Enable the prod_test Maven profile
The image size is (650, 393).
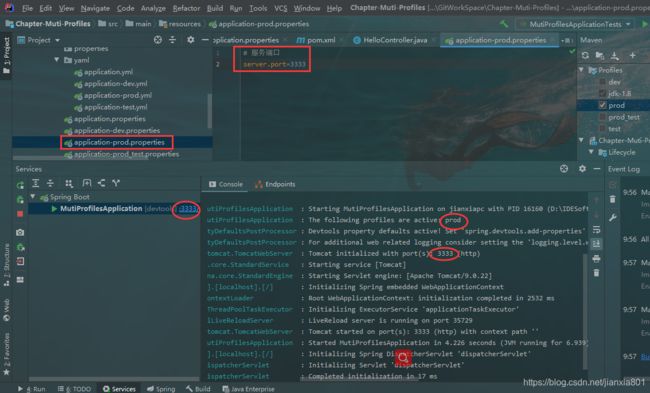602,117
